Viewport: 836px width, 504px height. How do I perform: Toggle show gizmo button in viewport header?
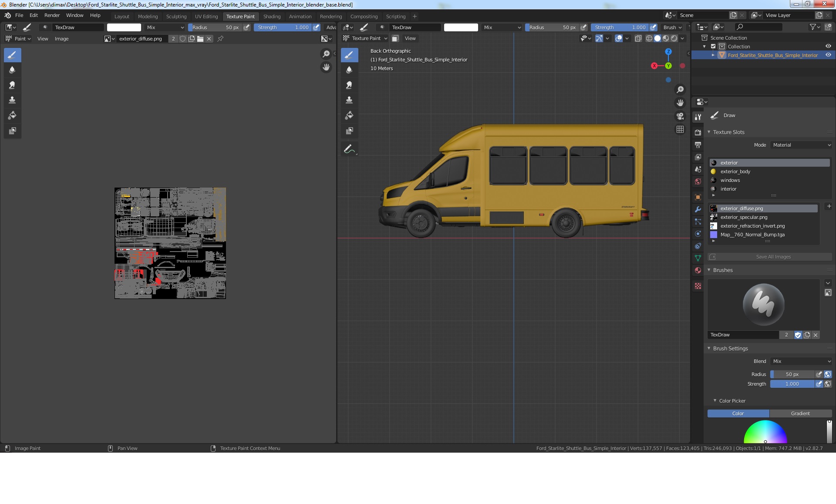[599, 38]
